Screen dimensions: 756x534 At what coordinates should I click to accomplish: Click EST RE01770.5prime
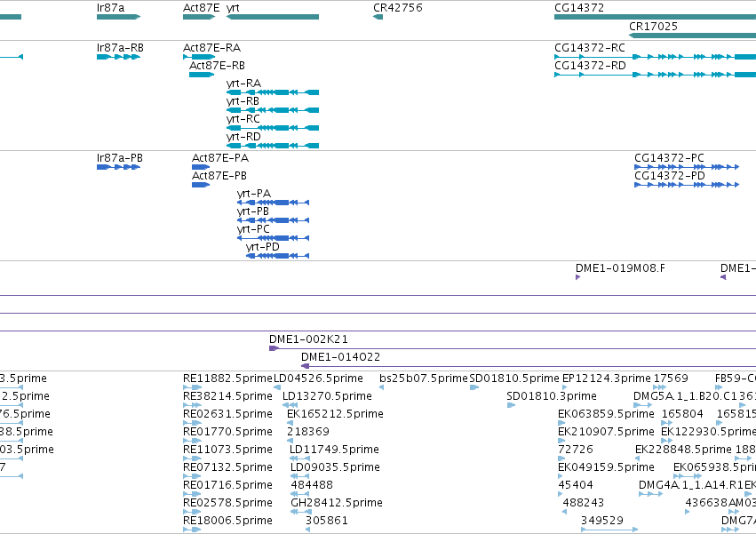(x=193, y=441)
